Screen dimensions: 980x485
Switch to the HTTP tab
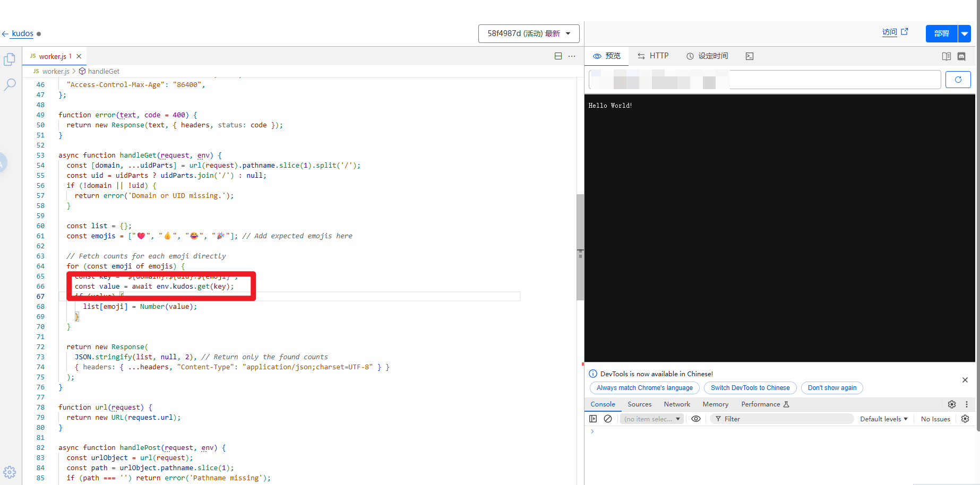(x=653, y=56)
